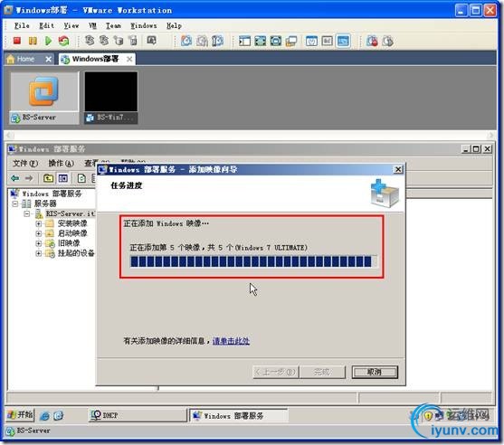Click the Replay recording icon
This screenshot has width=504, height=445.
tap(388, 41)
